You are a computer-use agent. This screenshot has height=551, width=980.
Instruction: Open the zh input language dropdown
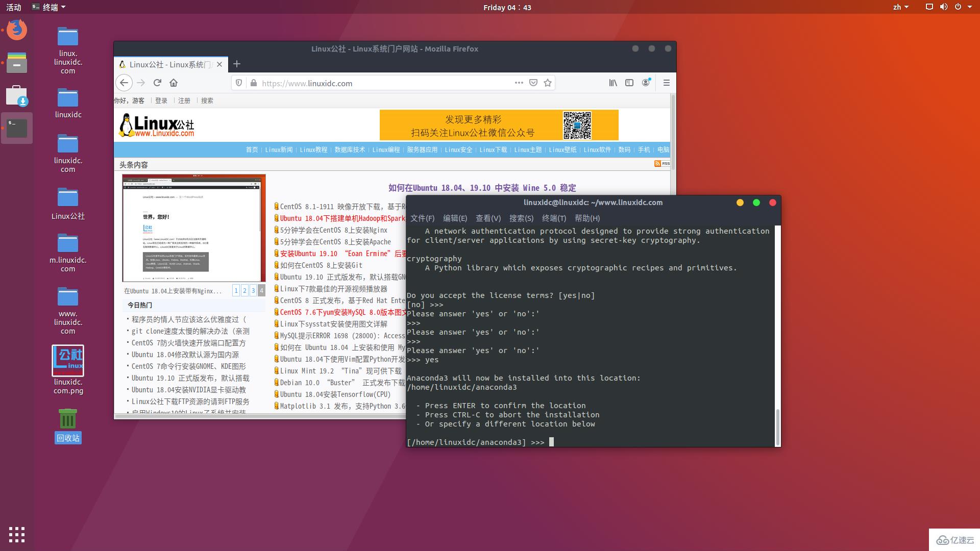901,7
